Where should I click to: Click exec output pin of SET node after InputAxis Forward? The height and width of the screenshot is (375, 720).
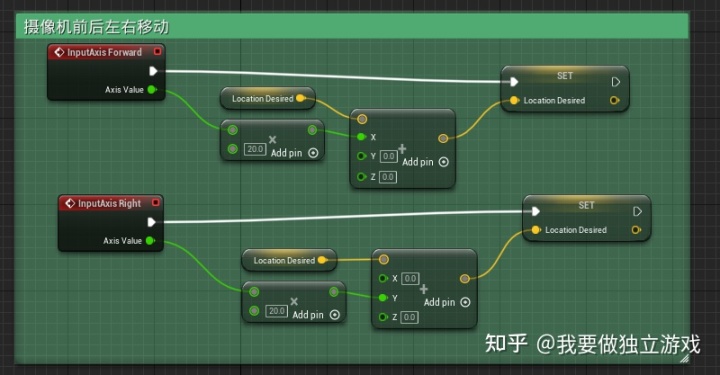(616, 82)
